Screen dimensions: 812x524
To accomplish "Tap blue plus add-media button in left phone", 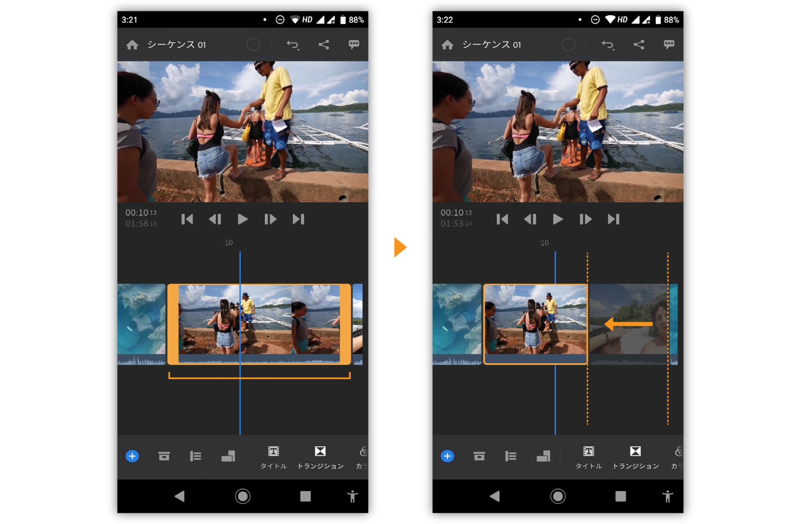I will point(132,456).
